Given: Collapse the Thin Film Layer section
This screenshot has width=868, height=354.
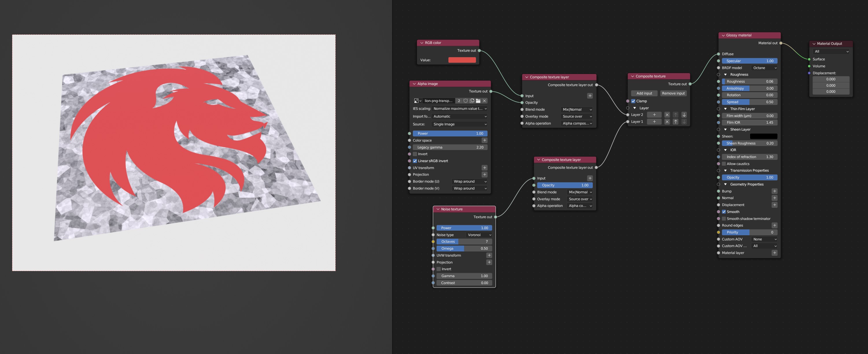Looking at the screenshot, I should 725,109.
